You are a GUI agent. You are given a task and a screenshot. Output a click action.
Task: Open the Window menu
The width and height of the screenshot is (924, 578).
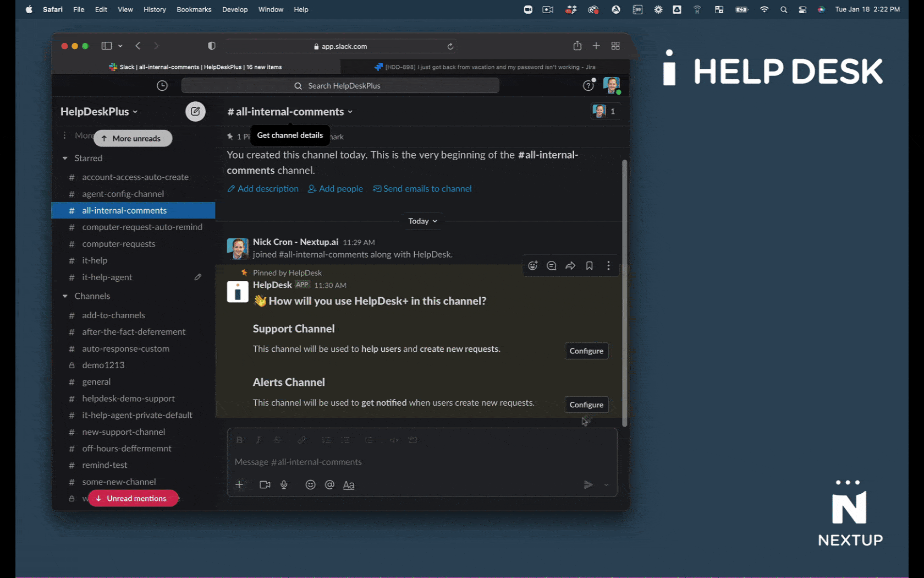[x=271, y=9]
